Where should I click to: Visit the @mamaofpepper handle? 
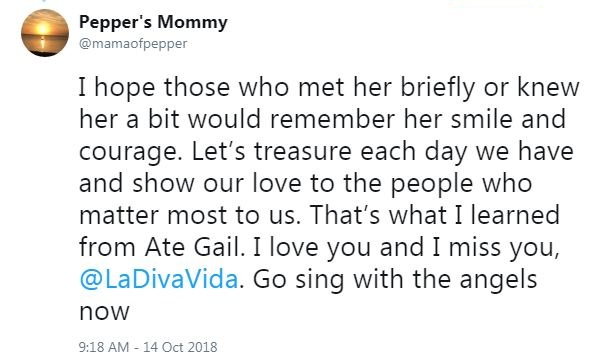click(133, 43)
